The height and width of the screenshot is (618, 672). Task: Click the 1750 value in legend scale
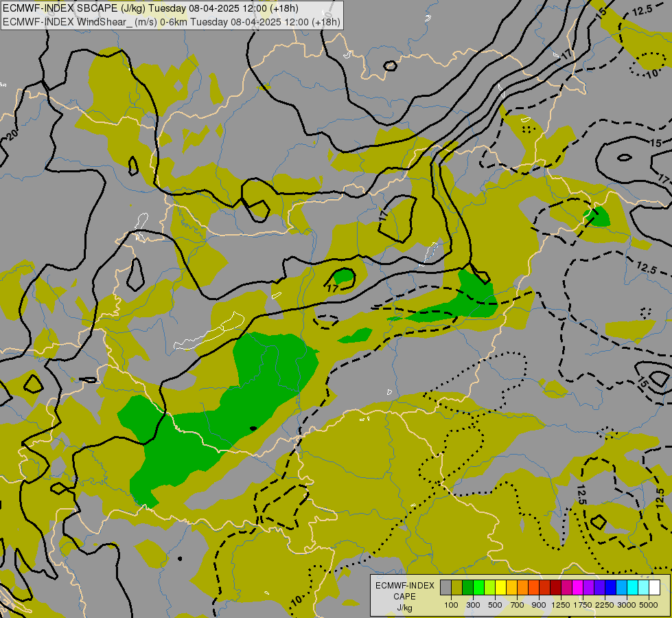583,605
